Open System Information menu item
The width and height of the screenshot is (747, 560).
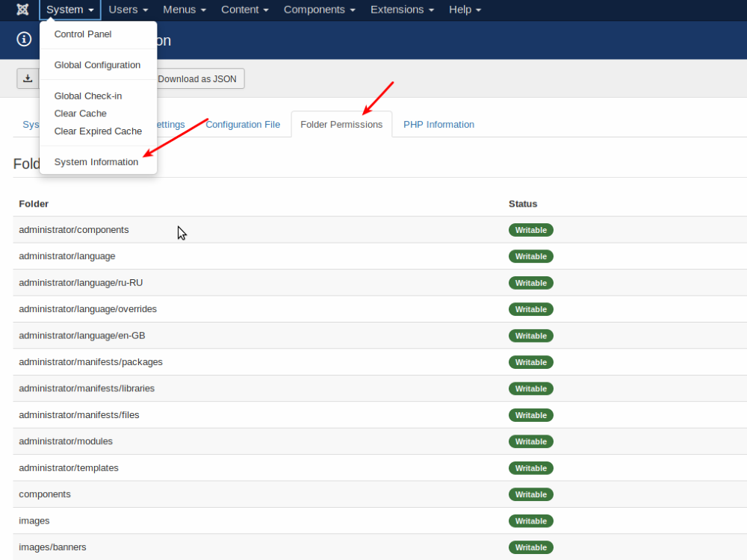[x=96, y=162]
